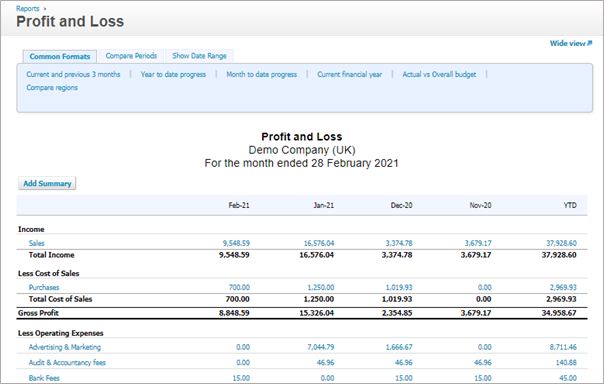604x384 pixels.
Task: Open the Advertising & Marketing account
Action: point(65,347)
